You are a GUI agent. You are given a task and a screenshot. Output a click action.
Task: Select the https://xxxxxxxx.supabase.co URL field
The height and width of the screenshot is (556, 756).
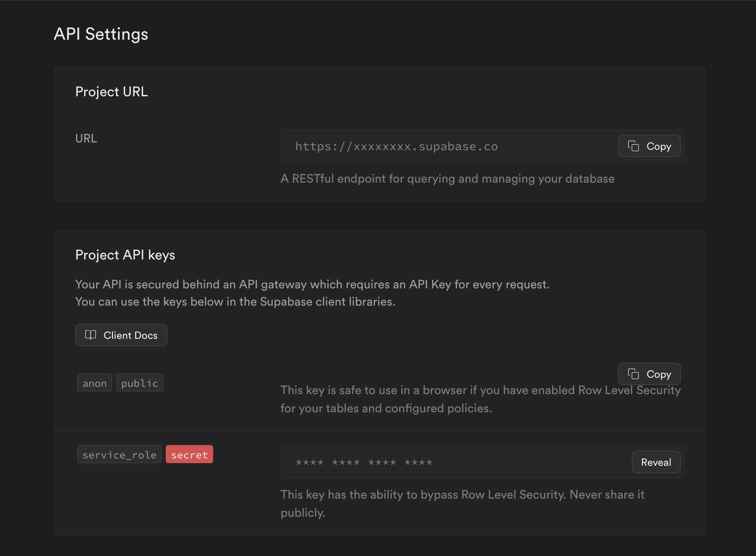482,146
